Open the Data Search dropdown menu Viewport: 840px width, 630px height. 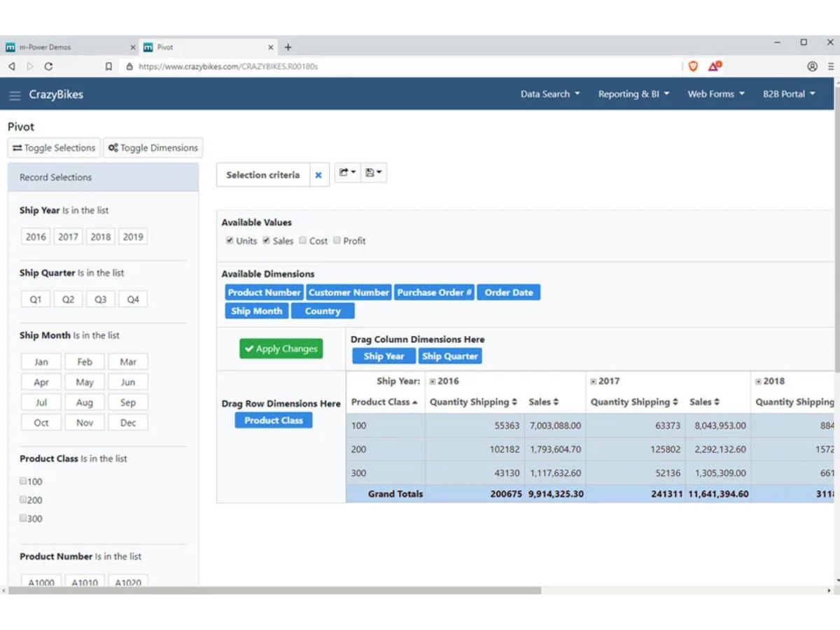click(x=550, y=94)
